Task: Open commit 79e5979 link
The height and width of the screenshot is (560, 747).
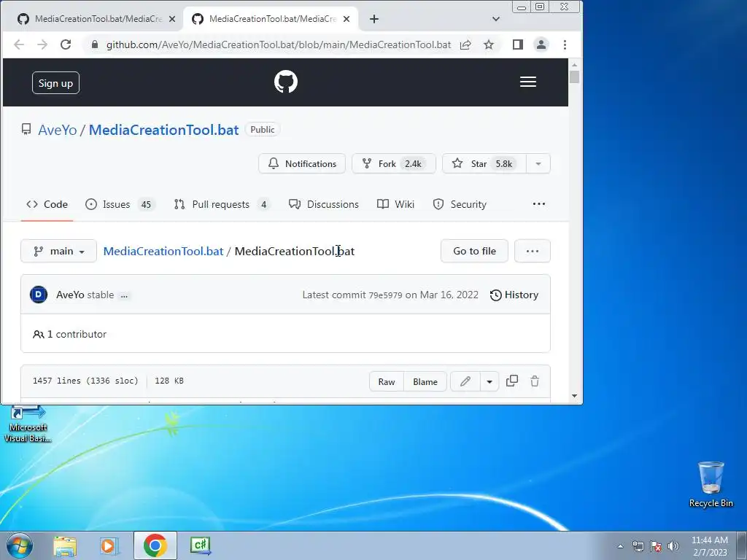Action: tap(385, 295)
